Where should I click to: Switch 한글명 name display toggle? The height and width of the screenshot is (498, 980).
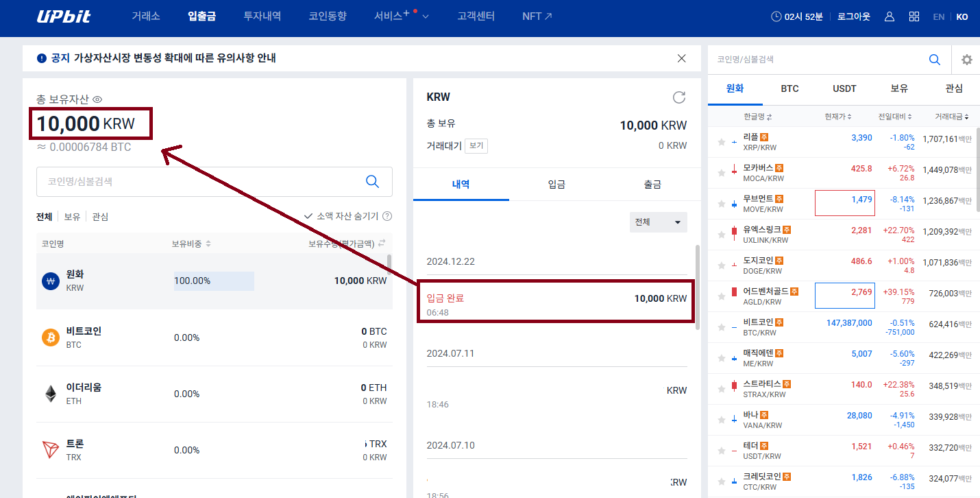(758, 117)
